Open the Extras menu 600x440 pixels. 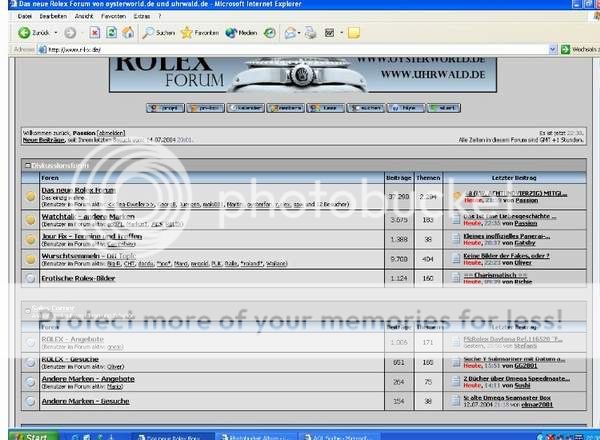[x=142, y=16]
